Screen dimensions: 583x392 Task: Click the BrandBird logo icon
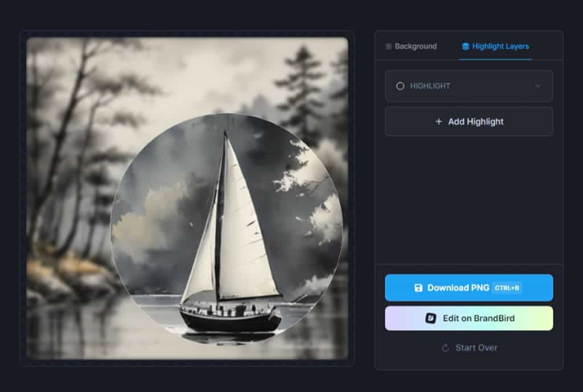(x=431, y=319)
